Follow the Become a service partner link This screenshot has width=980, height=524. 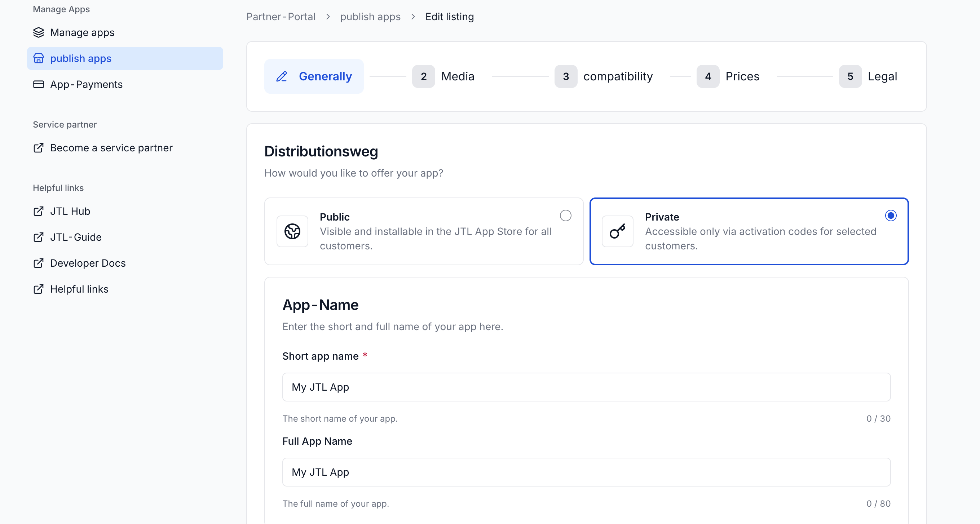point(125,147)
